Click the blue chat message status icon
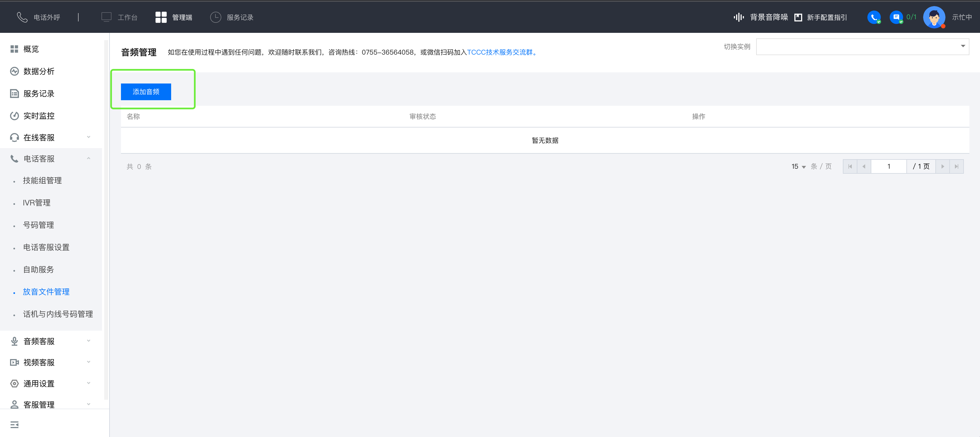 tap(896, 17)
